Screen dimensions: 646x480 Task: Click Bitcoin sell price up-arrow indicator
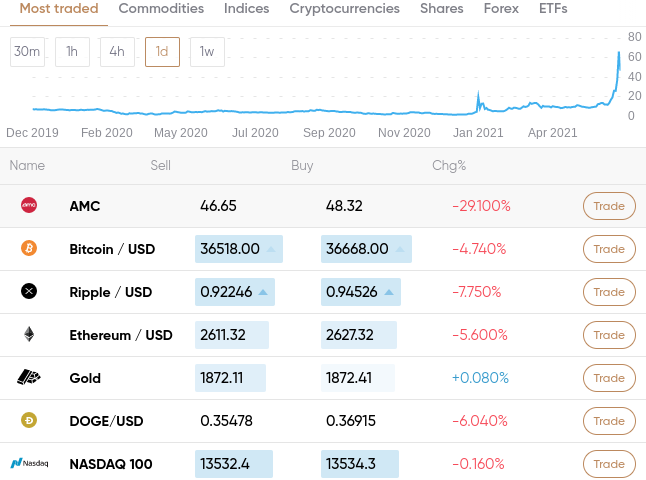pos(271,249)
